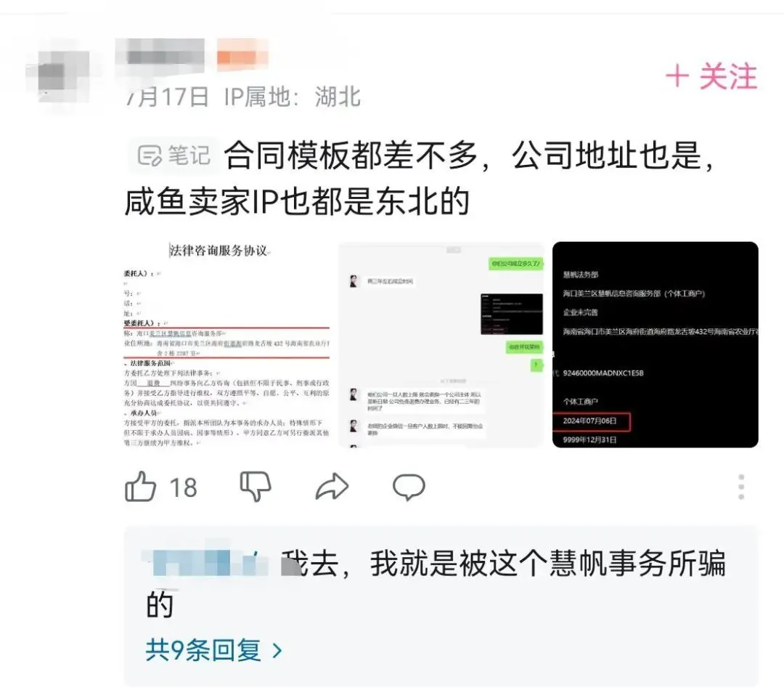Share this comment via arrow icon
Screen dimensions: 784x693
tap(332, 487)
